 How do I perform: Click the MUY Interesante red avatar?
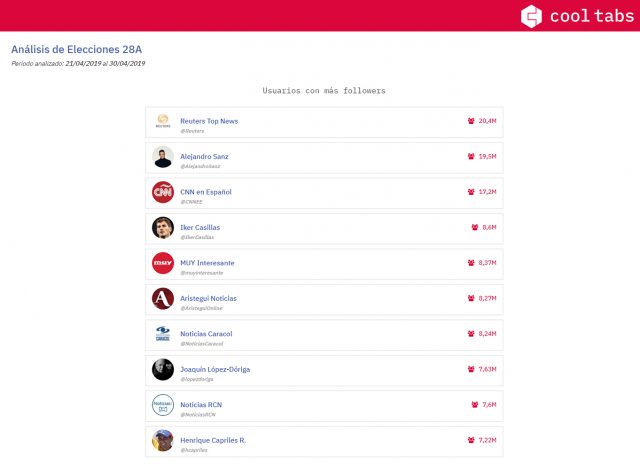(x=163, y=263)
